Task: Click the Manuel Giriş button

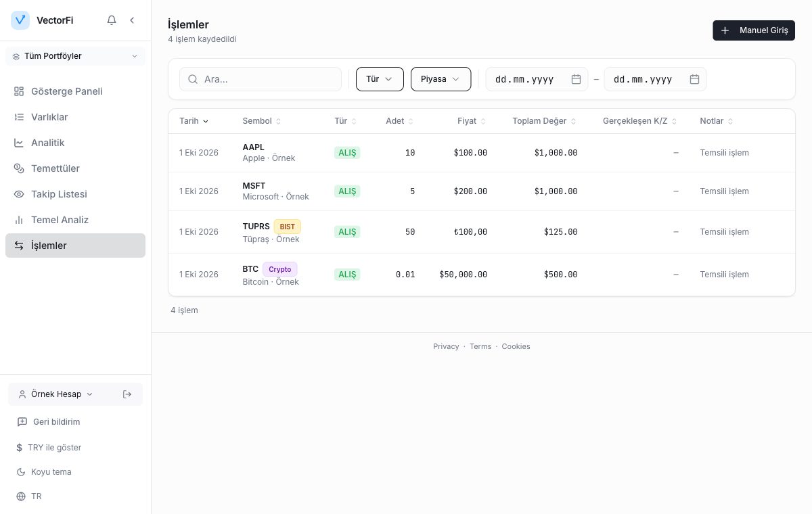Action: [x=754, y=30]
